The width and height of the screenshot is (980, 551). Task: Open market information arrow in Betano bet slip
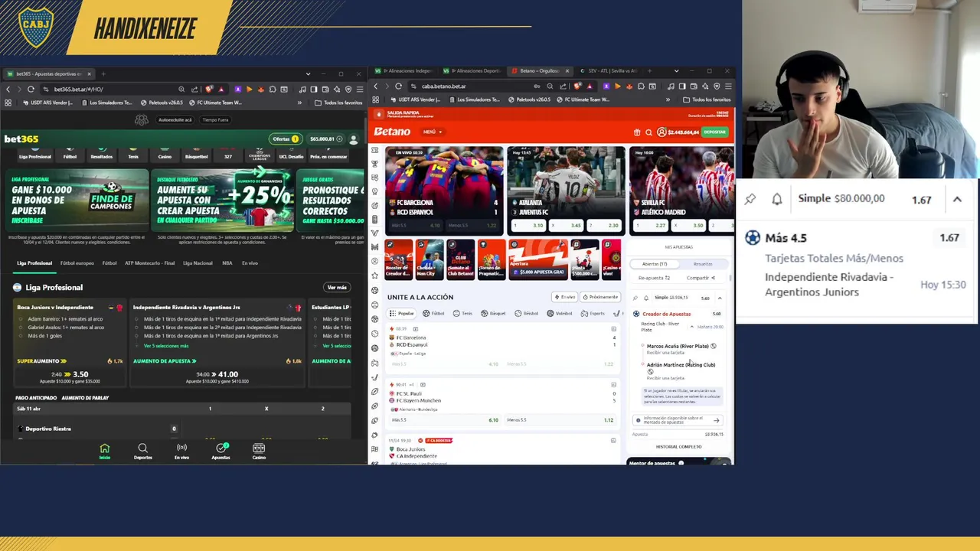(x=716, y=420)
